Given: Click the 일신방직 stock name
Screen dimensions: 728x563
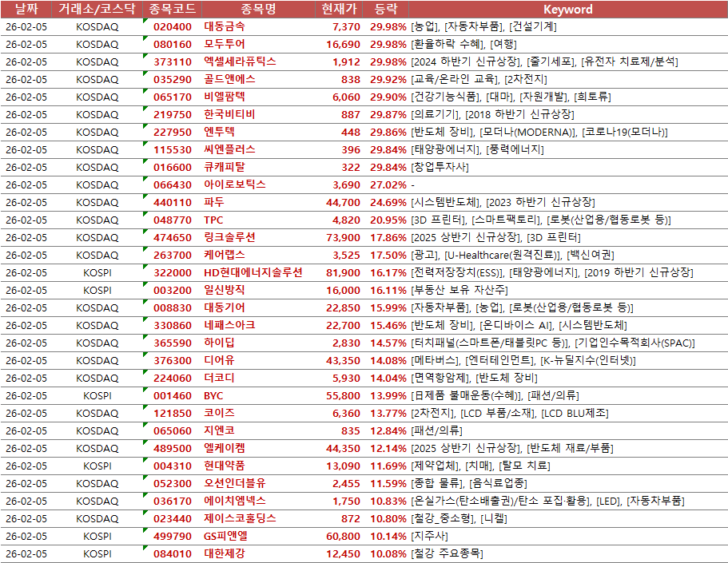Looking at the screenshot, I should coord(225,291).
